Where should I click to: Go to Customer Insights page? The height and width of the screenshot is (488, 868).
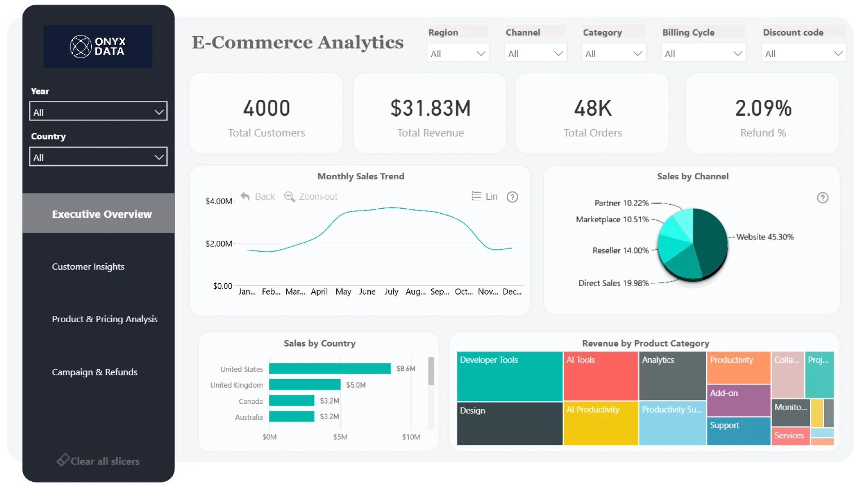tap(88, 267)
